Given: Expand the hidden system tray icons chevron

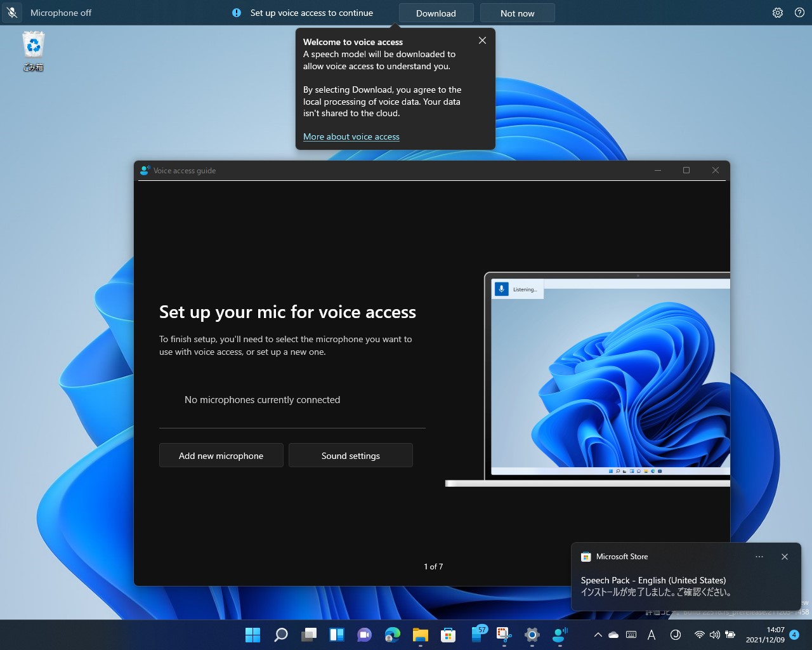Looking at the screenshot, I should coord(597,635).
